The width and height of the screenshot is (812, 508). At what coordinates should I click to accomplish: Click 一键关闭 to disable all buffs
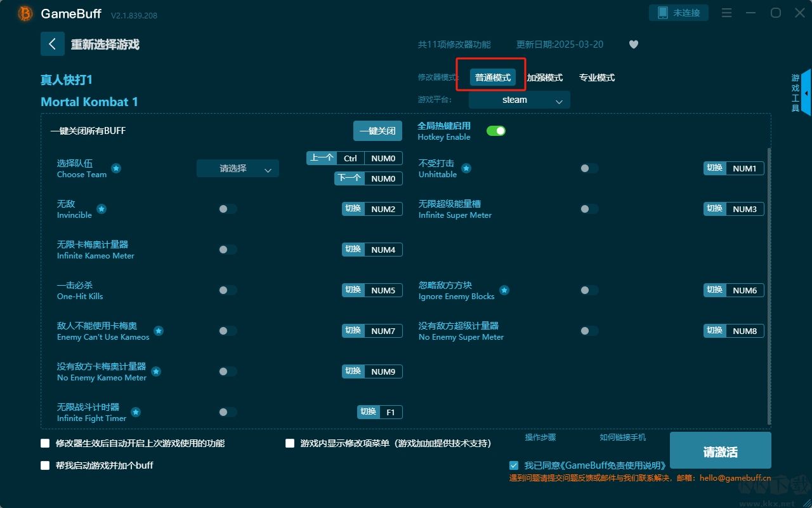click(378, 130)
